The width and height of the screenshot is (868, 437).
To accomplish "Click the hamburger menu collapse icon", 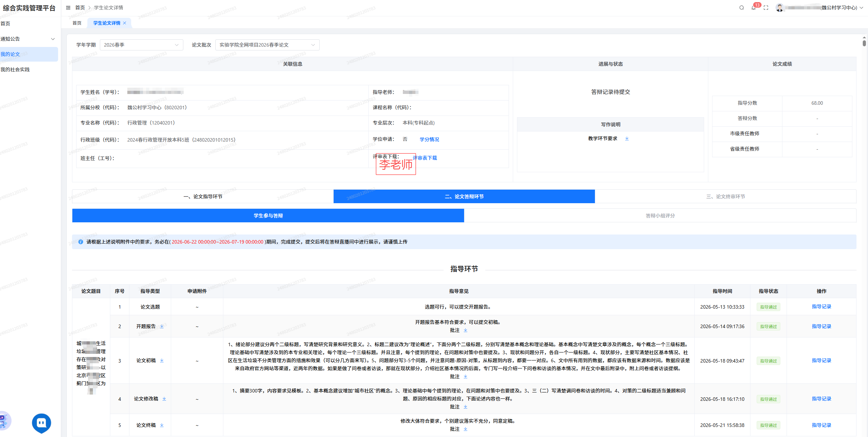I will [x=68, y=8].
